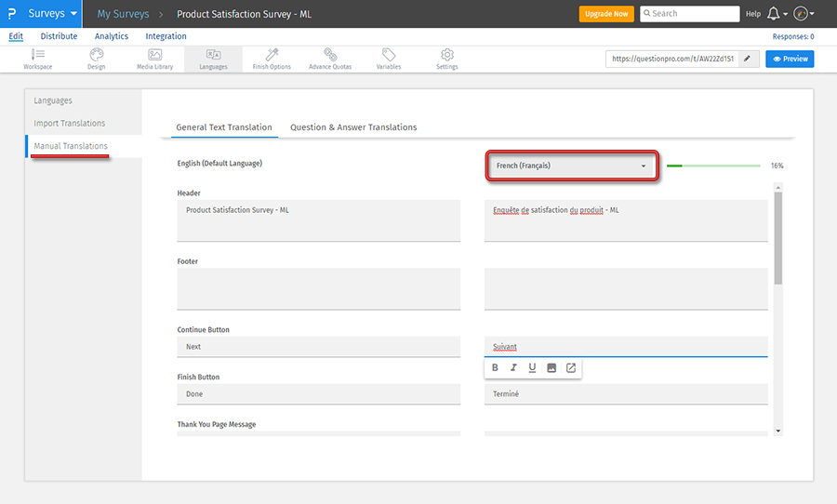Open the Design palette icon
The width and height of the screenshot is (837, 504).
pos(97,59)
